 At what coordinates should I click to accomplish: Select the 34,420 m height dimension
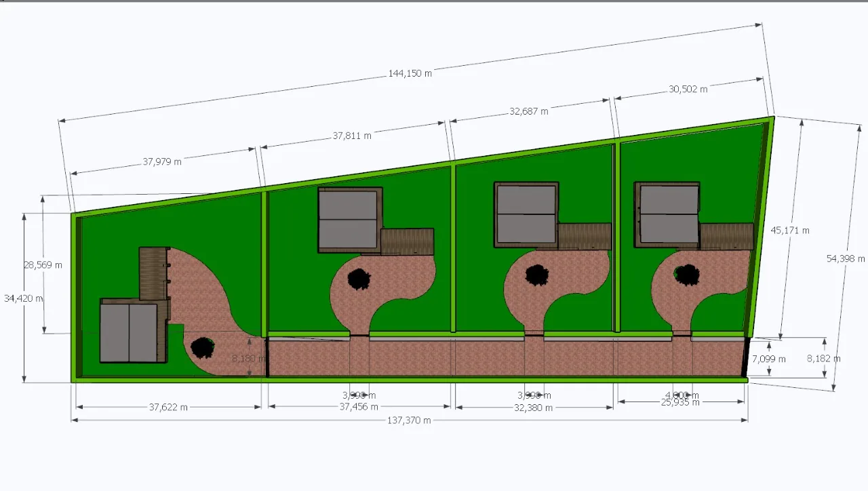click(x=23, y=298)
